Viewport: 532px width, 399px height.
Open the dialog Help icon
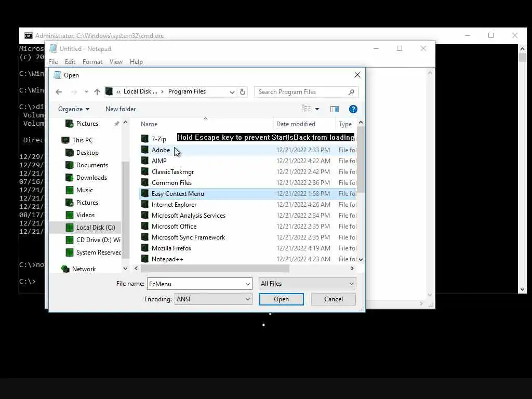click(353, 109)
